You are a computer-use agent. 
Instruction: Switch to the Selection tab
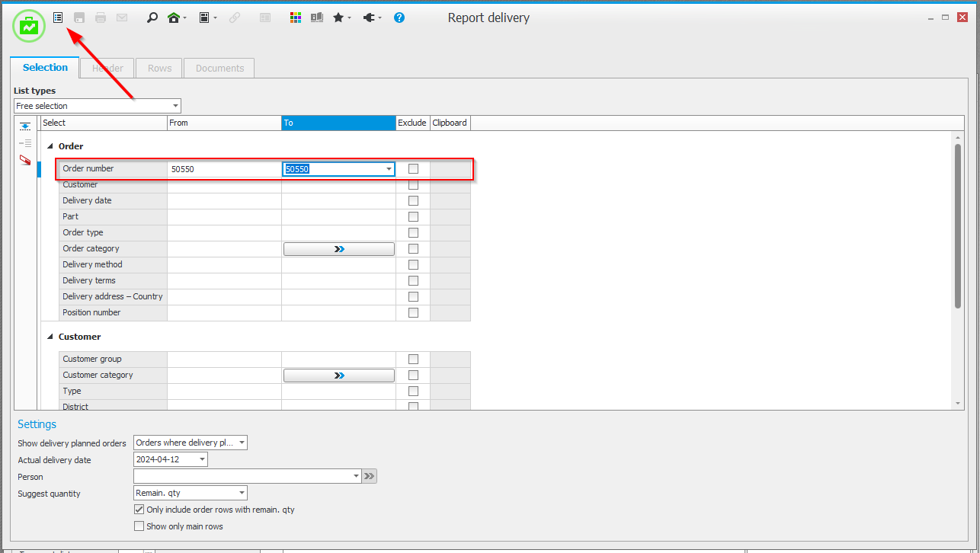45,68
